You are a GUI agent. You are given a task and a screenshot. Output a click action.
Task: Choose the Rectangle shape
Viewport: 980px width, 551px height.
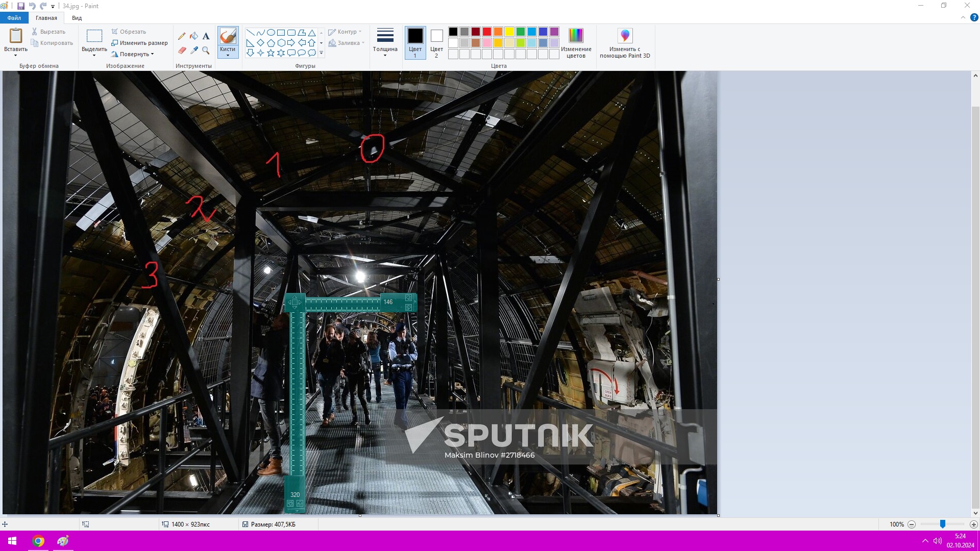coord(281,32)
